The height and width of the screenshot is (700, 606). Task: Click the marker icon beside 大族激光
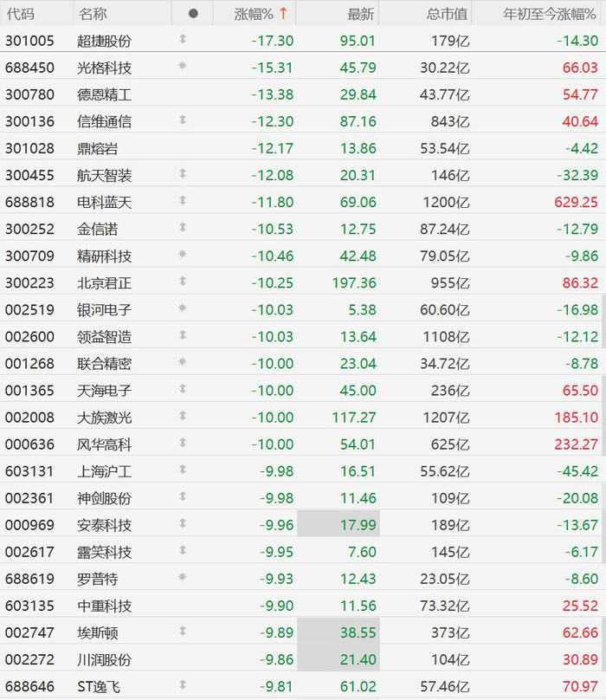click(x=183, y=416)
